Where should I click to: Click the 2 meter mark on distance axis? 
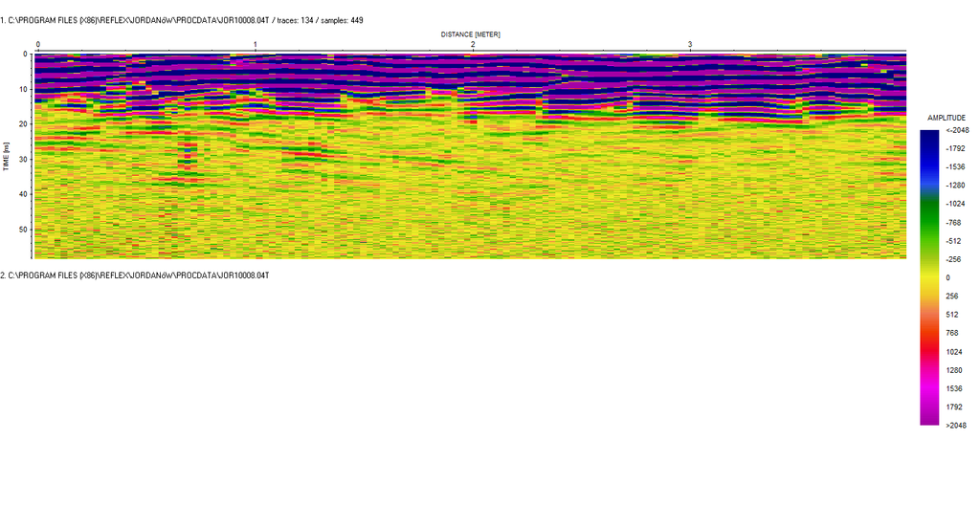click(473, 44)
